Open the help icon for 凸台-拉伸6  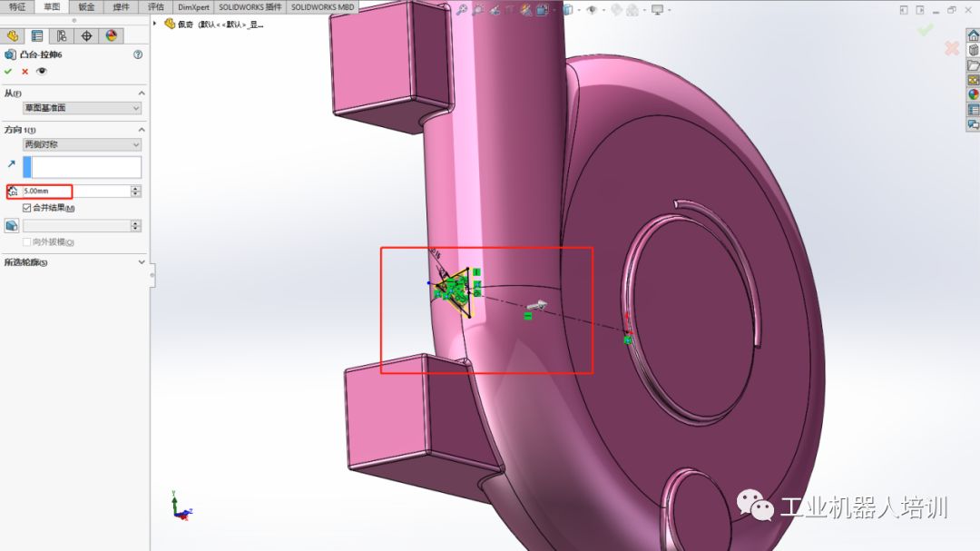[x=138, y=54]
